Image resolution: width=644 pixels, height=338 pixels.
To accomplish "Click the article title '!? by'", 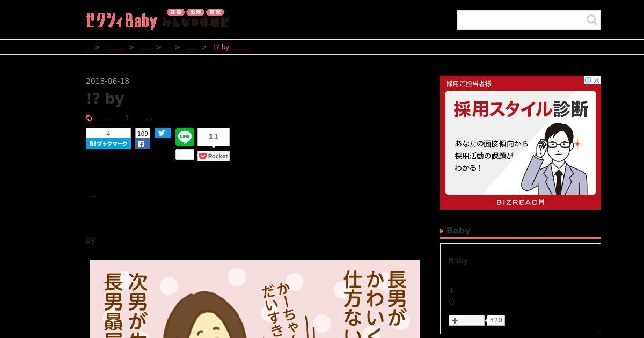I will [x=105, y=99].
